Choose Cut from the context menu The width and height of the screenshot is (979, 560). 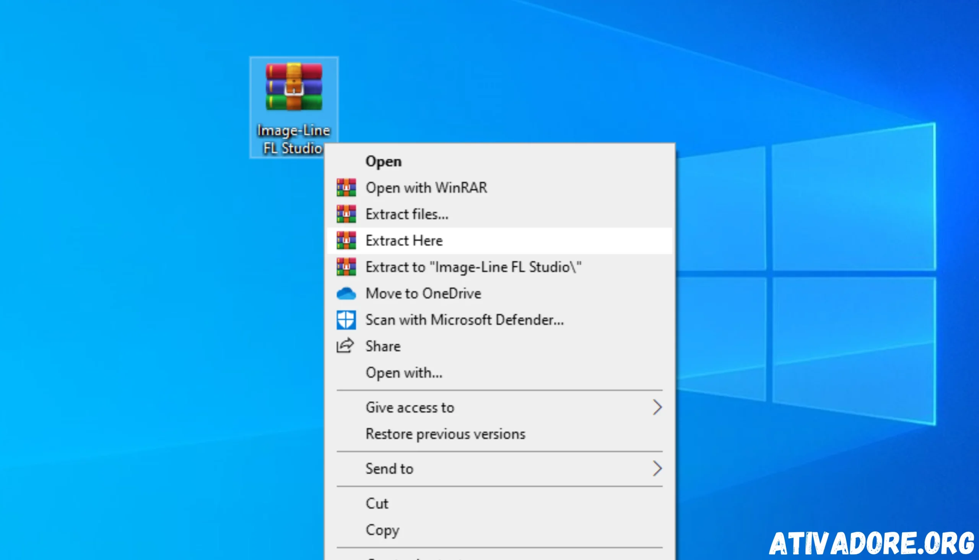(x=500, y=503)
